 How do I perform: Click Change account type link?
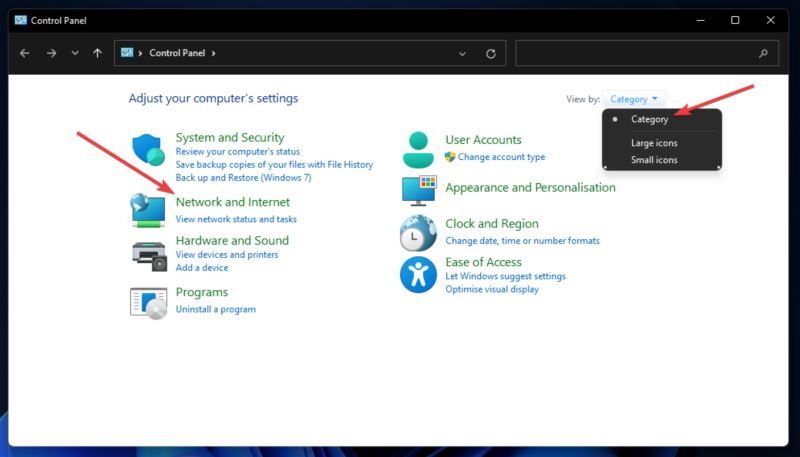pyautogui.click(x=501, y=157)
